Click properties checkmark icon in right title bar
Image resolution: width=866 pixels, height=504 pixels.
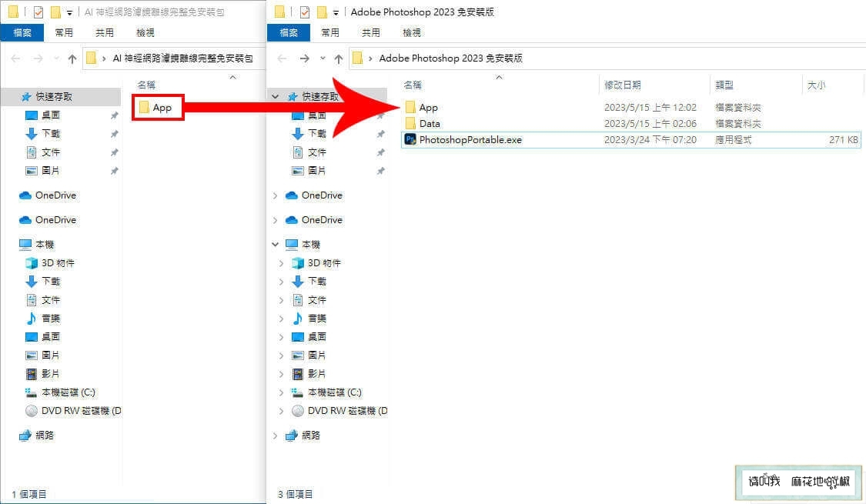point(305,12)
